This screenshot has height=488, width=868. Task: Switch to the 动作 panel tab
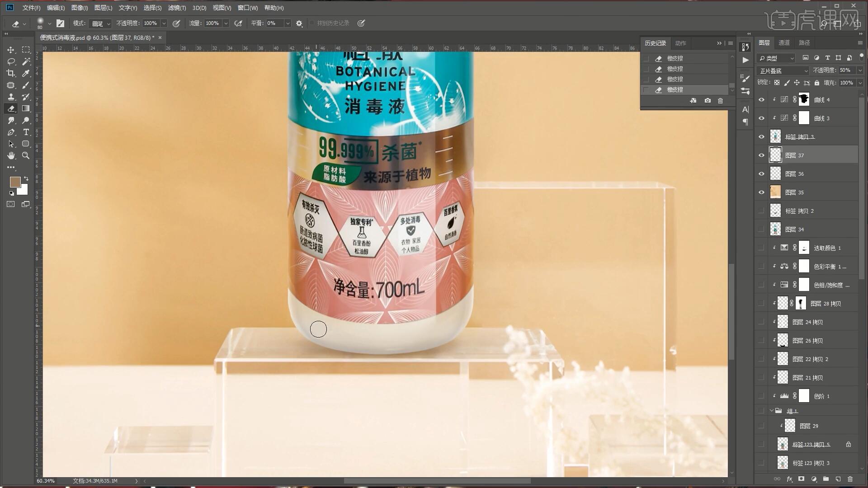pos(680,43)
